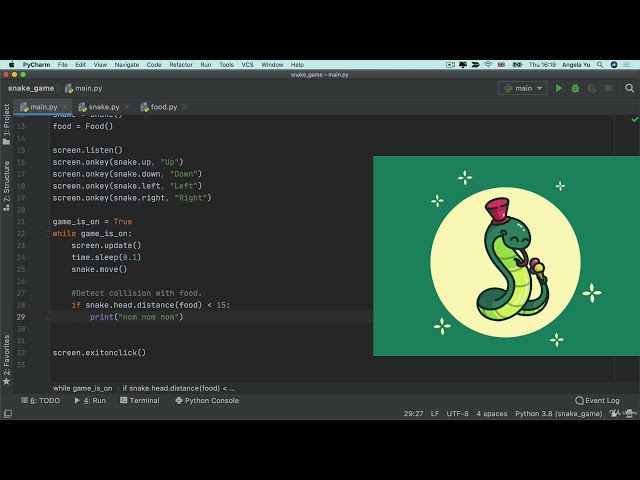Open the Project tool window sidebar

(6, 124)
